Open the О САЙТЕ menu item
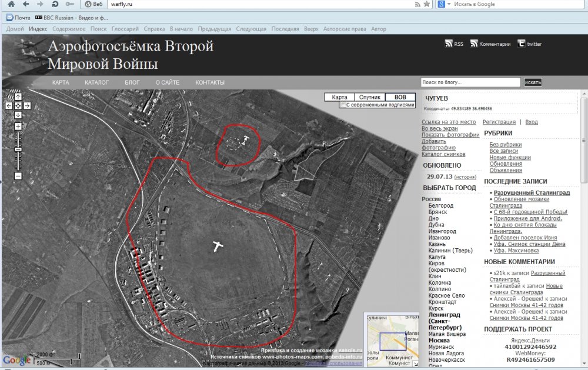Image resolution: width=588 pixels, height=370 pixels. tap(168, 82)
